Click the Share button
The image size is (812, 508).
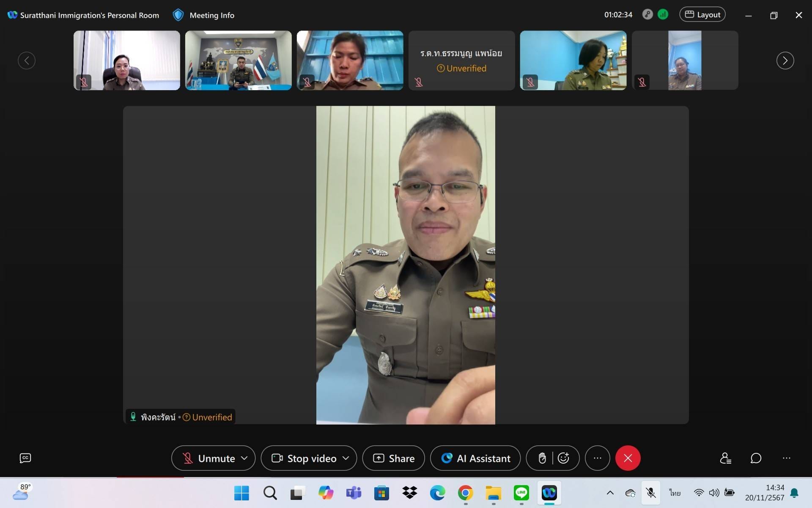[x=393, y=458]
